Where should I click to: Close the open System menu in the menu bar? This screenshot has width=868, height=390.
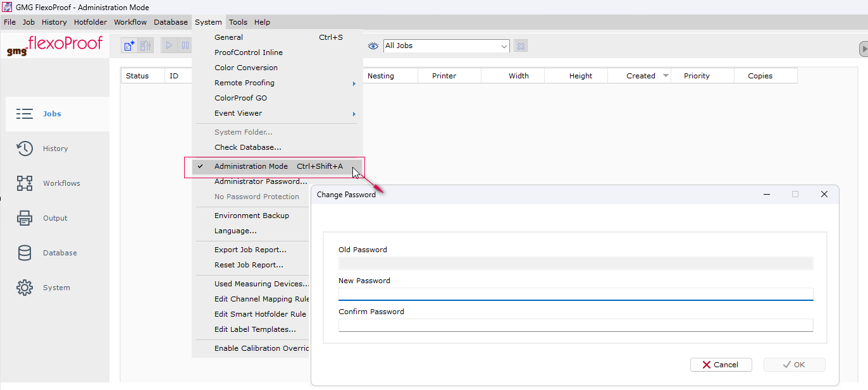(x=208, y=22)
